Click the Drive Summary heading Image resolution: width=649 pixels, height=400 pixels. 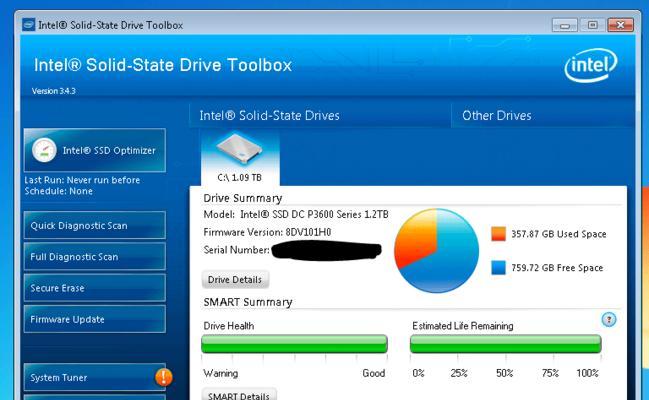pos(243,198)
